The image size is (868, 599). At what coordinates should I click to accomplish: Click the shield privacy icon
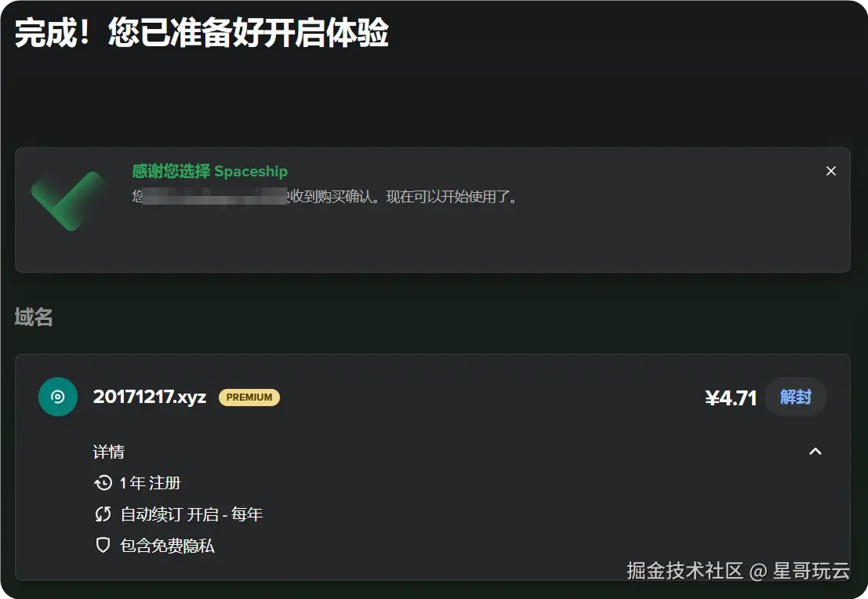pos(103,546)
